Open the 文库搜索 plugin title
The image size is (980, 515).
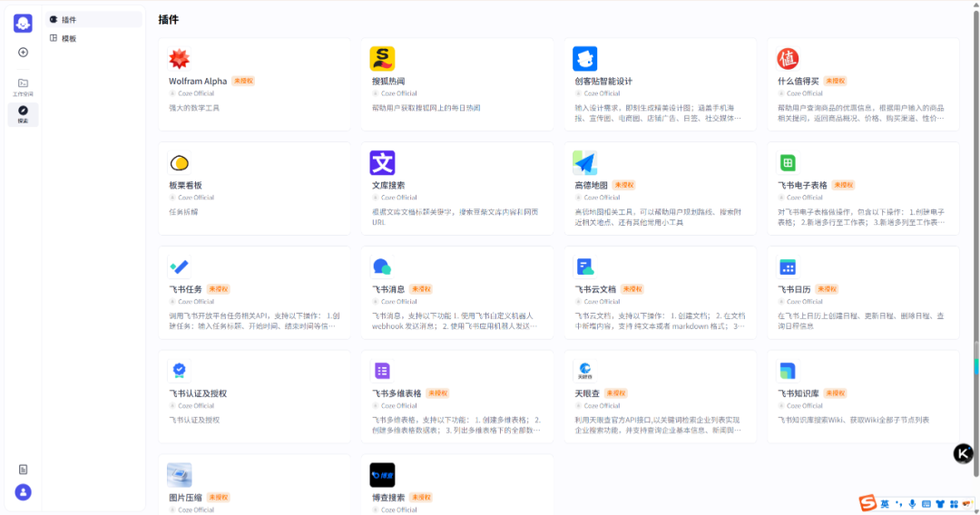(388, 185)
